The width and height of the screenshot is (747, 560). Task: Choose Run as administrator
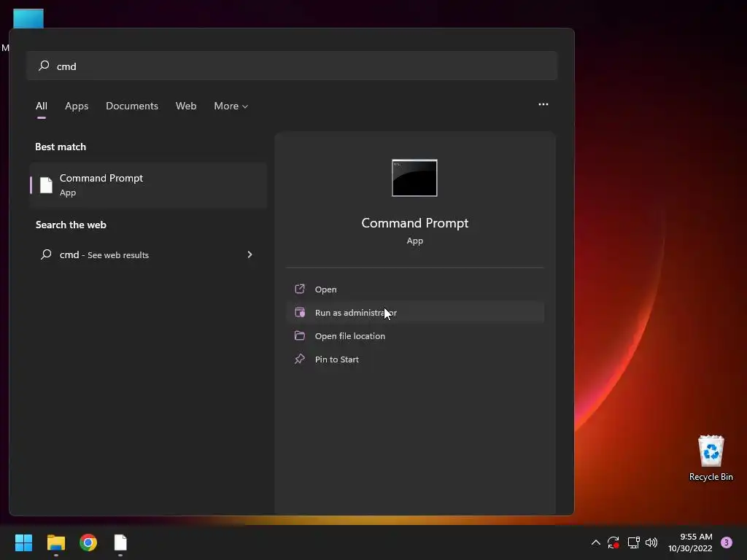click(415, 312)
